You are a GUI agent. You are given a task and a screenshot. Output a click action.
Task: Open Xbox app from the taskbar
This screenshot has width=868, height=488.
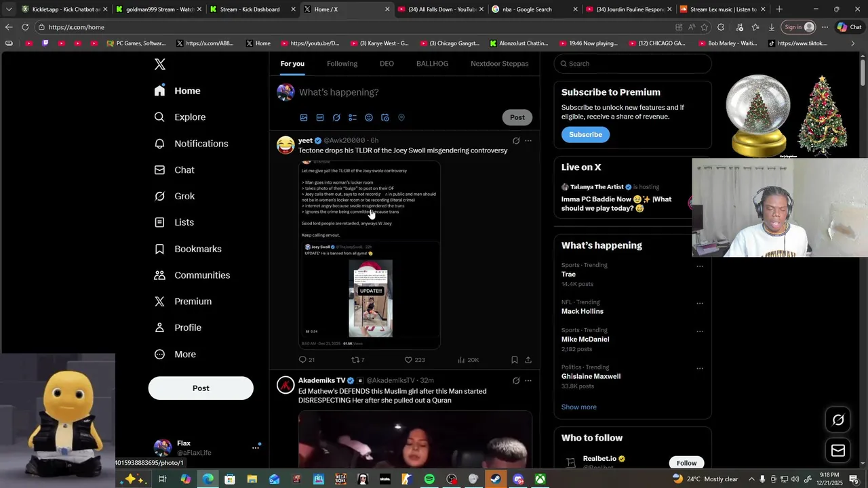(x=540, y=479)
